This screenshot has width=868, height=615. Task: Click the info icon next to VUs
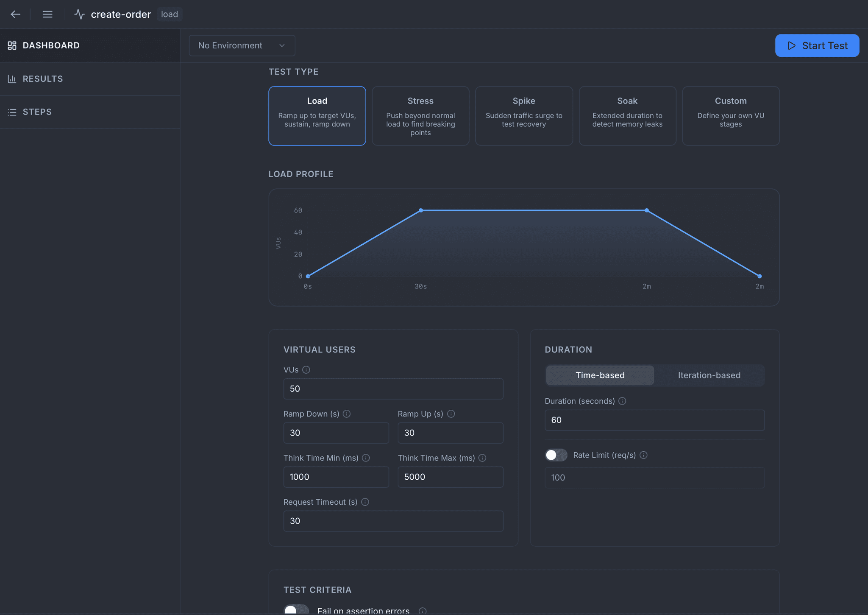[306, 370]
